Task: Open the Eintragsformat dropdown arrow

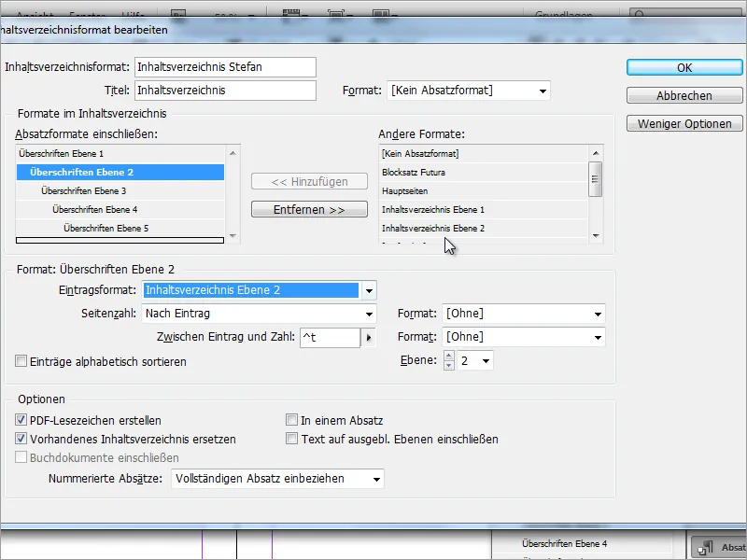Action: [x=369, y=290]
